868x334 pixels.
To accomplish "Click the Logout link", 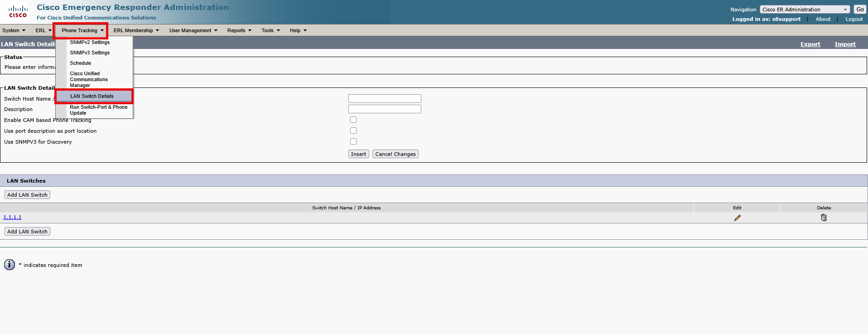I will pyautogui.click(x=854, y=19).
